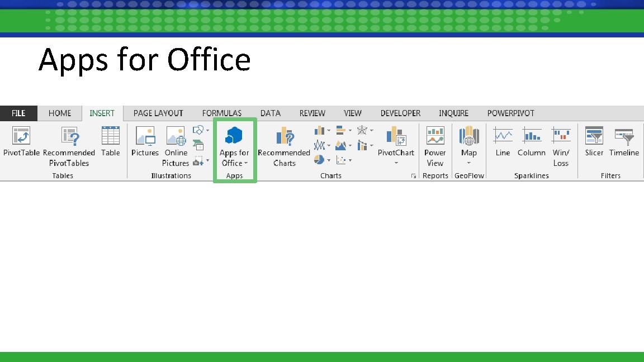
Task: Insert a Line chart from the Charts group
Action: point(320,145)
